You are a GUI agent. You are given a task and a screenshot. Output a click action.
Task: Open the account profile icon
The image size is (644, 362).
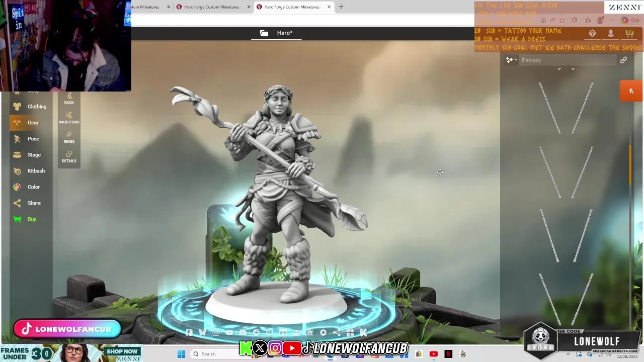tap(611, 33)
